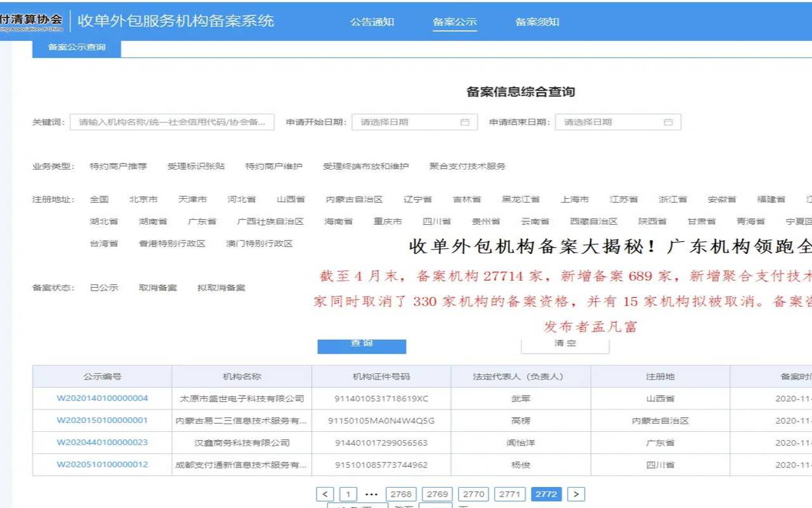
Task: Choose 北京市 as registration address
Action: coord(143,199)
